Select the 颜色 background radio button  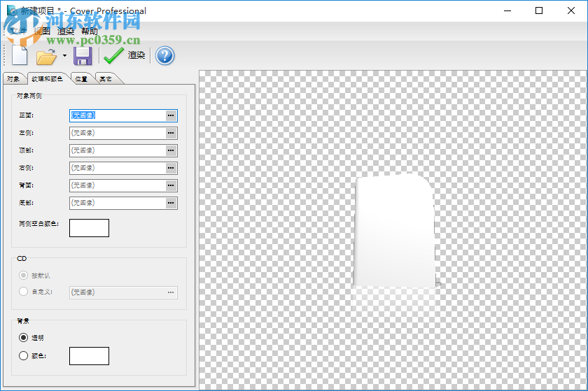(x=23, y=356)
